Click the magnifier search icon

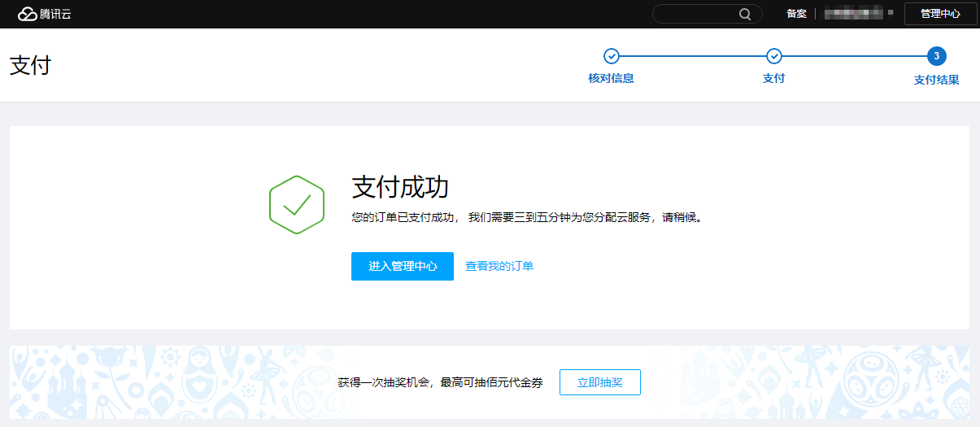[745, 14]
